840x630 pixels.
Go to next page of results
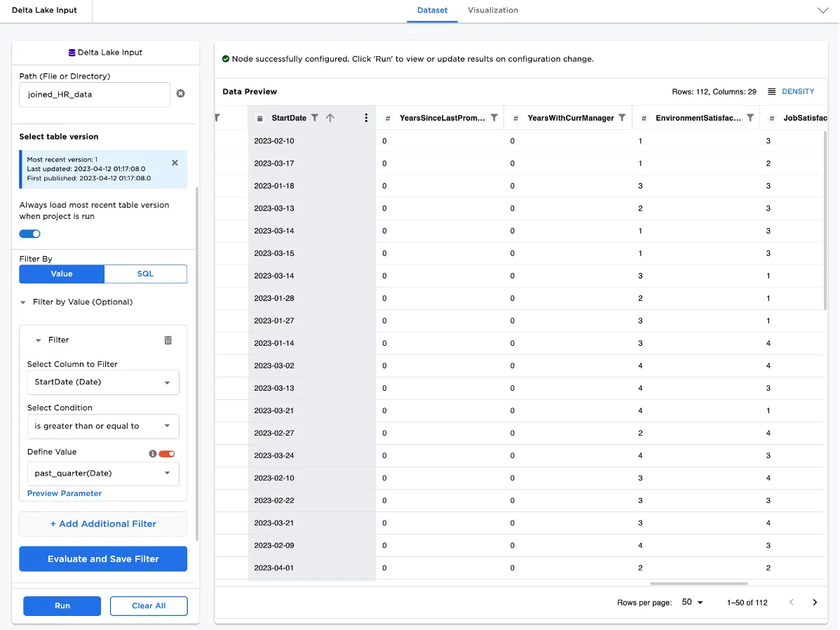(x=815, y=603)
